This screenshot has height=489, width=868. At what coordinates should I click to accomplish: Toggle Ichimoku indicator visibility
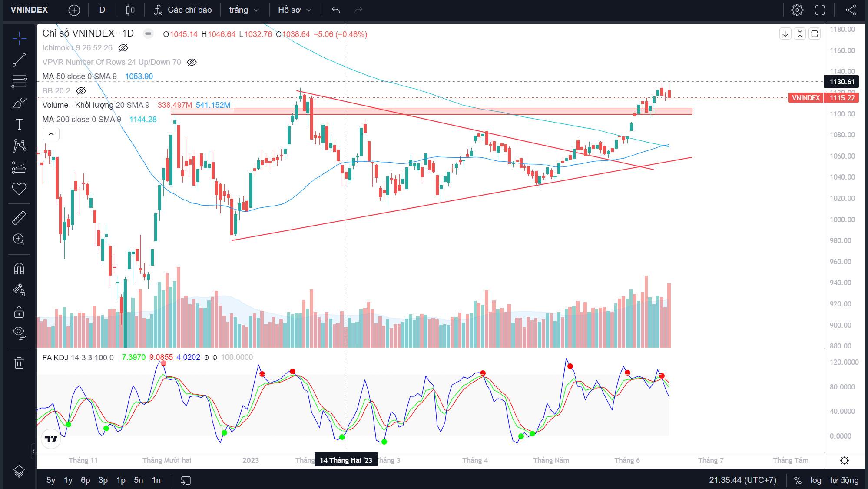123,48
